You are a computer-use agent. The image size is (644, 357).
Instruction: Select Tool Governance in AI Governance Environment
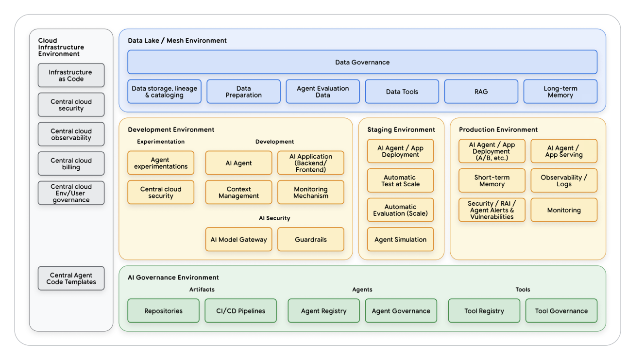tap(561, 310)
